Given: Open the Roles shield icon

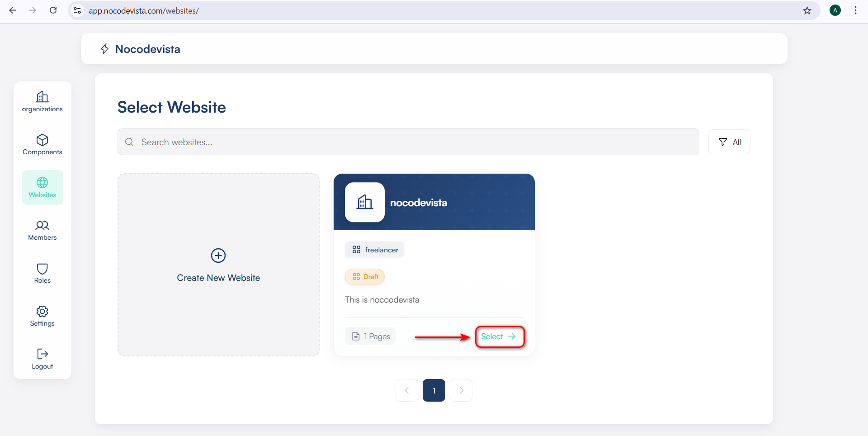Looking at the screenshot, I should (x=42, y=269).
